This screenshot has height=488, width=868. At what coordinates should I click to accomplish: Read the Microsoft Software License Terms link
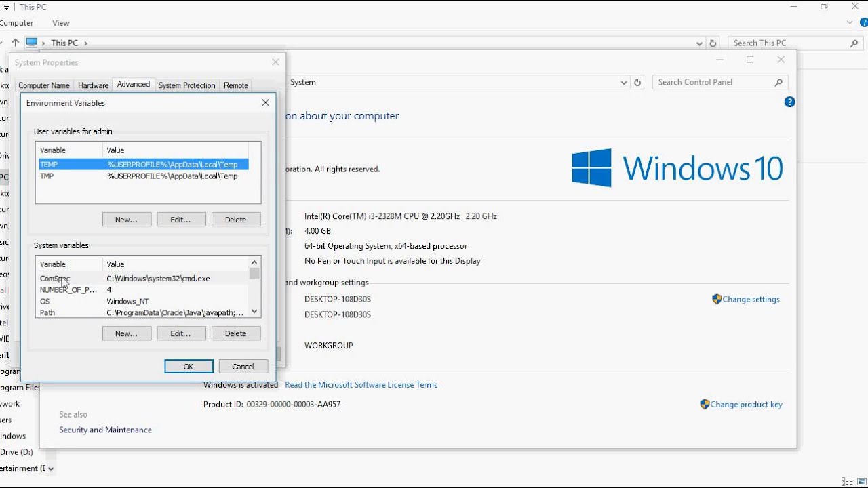361,385
